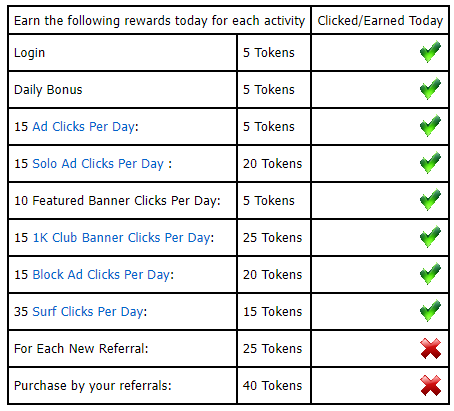Open the Ad Clicks Per Day link
This screenshot has height=411, width=454.
tap(84, 127)
